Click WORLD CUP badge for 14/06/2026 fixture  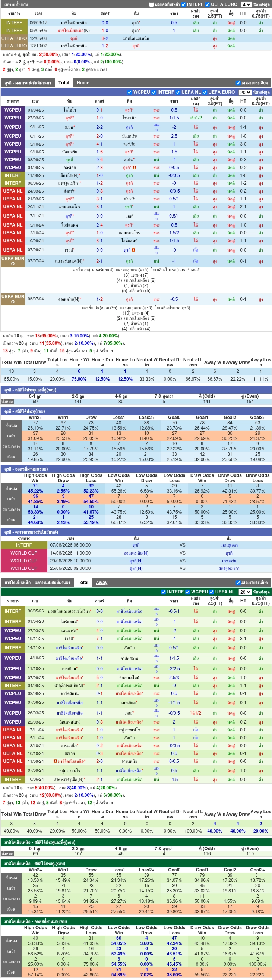24,553
